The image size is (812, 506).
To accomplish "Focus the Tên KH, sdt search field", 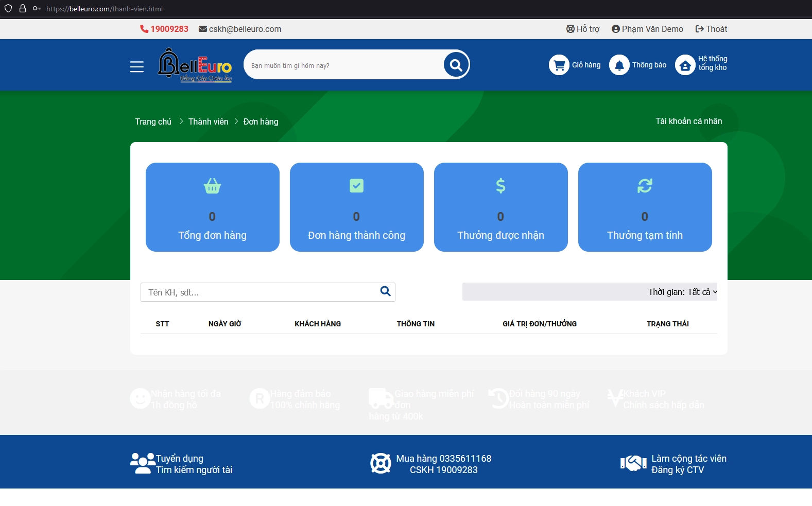I will [x=260, y=292].
